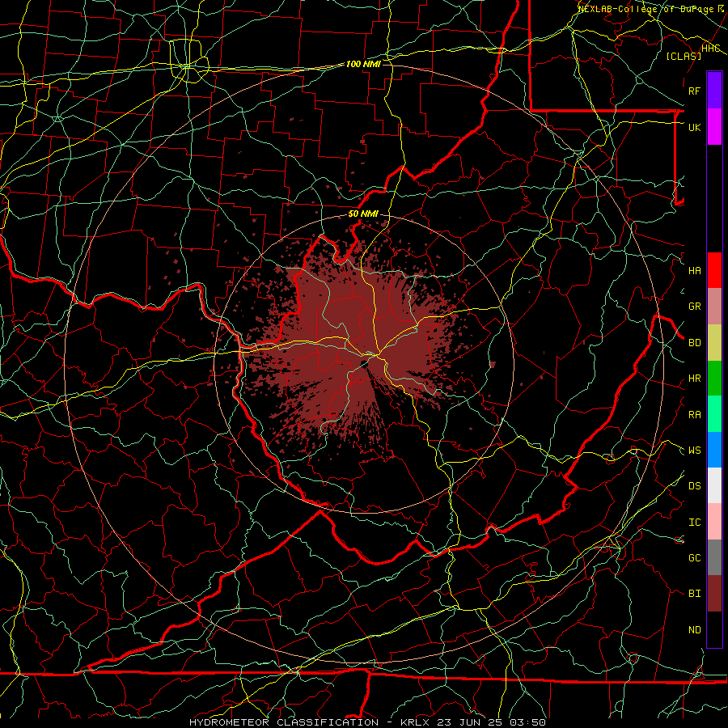This screenshot has height=728, width=728.
Task: Click the GR legend label
Action: 695,307
